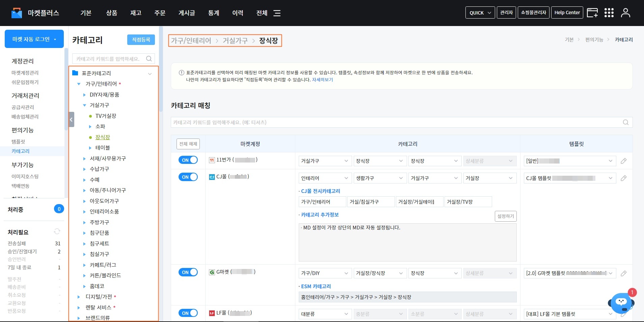Open G마켓 가구/DIY category dropdown
644x322 pixels.
tap(325, 273)
